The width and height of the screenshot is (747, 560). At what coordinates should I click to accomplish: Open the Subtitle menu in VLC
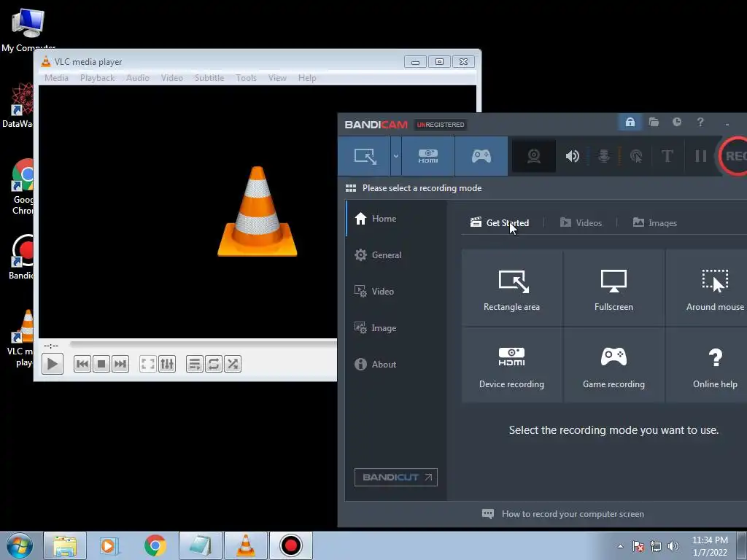click(x=209, y=77)
